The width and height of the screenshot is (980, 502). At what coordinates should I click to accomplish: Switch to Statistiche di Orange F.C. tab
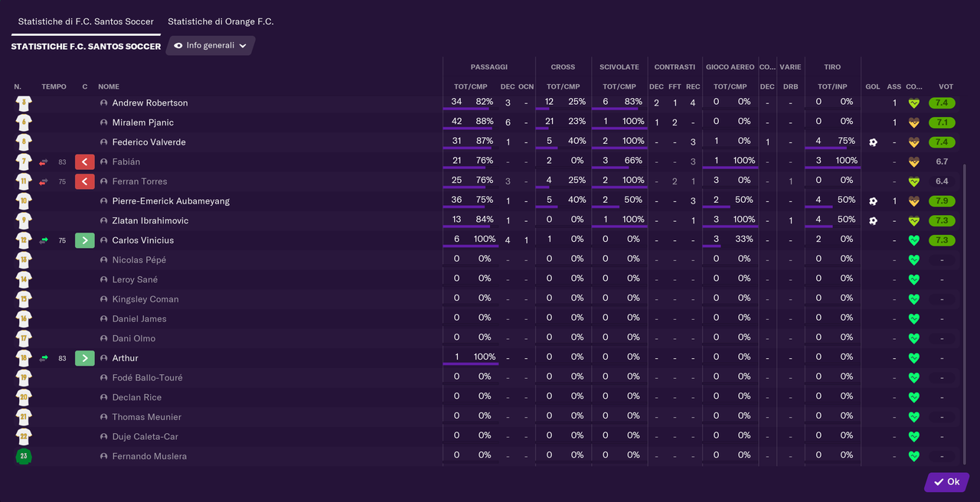[x=220, y=21]
